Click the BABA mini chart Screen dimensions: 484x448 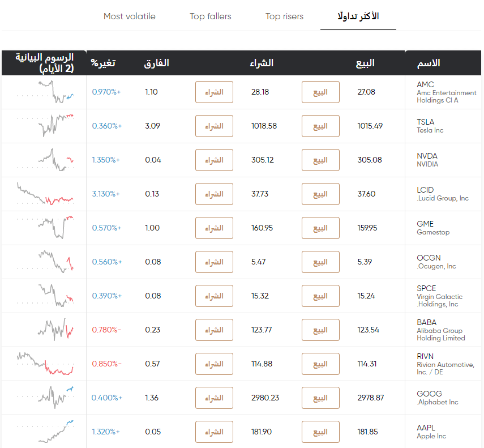44,330
